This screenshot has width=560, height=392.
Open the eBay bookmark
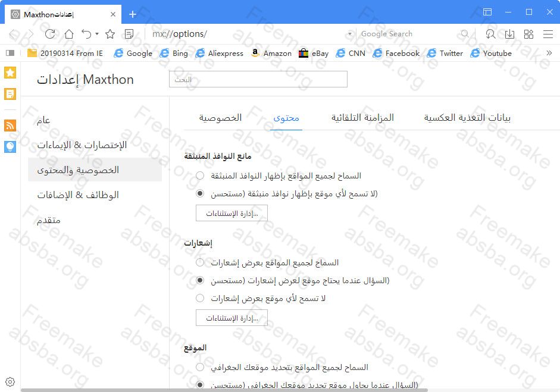click(314, 53)
